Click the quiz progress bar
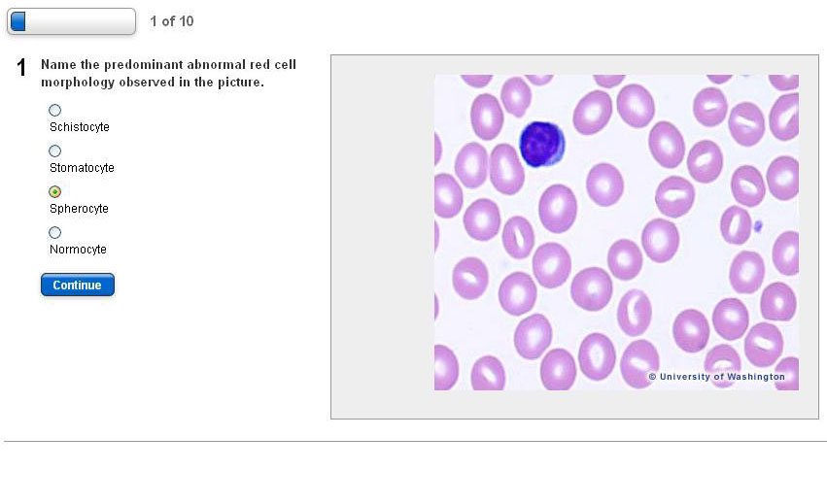The height and width of the screenshot is (504, 827). [x=71, y=21]
